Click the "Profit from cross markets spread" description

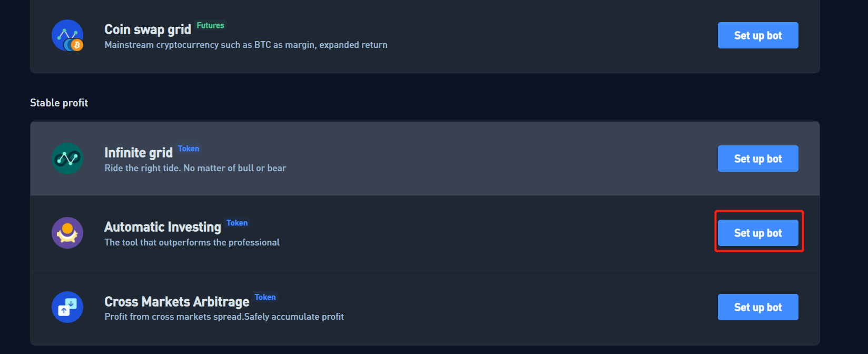point(224,317)
